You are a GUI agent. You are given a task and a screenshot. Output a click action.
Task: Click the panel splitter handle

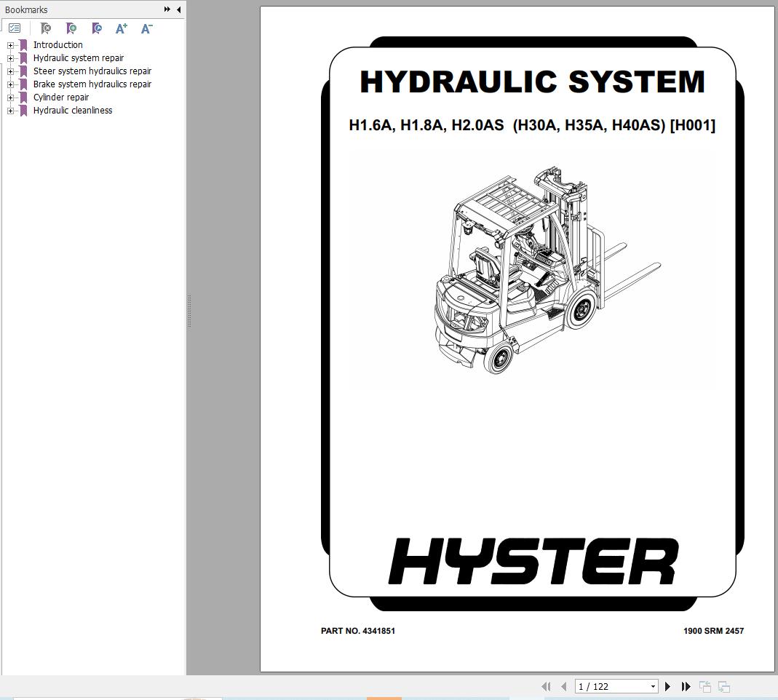189,311
